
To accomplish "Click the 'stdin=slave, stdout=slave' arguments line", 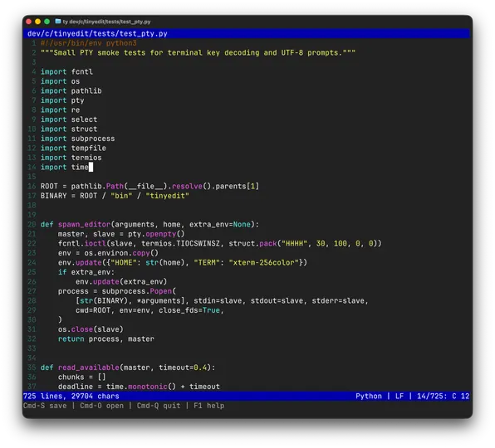I will (222, 301).
